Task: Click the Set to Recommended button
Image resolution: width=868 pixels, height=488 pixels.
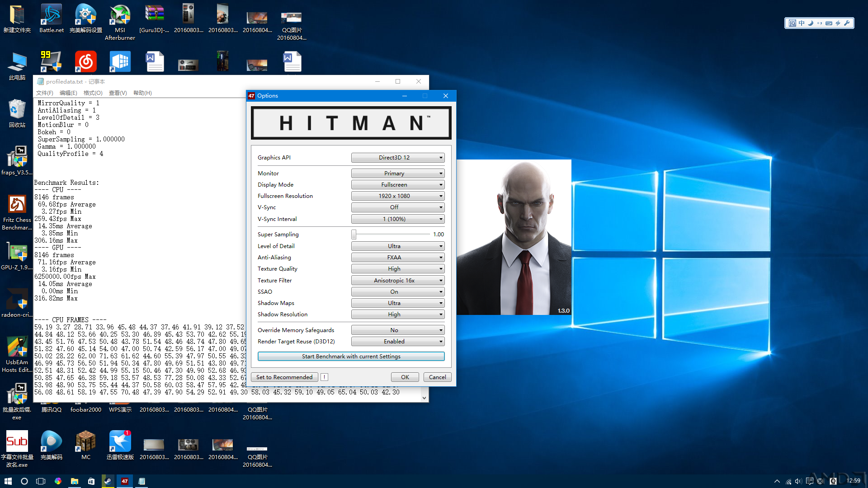Action: [284, 377]
